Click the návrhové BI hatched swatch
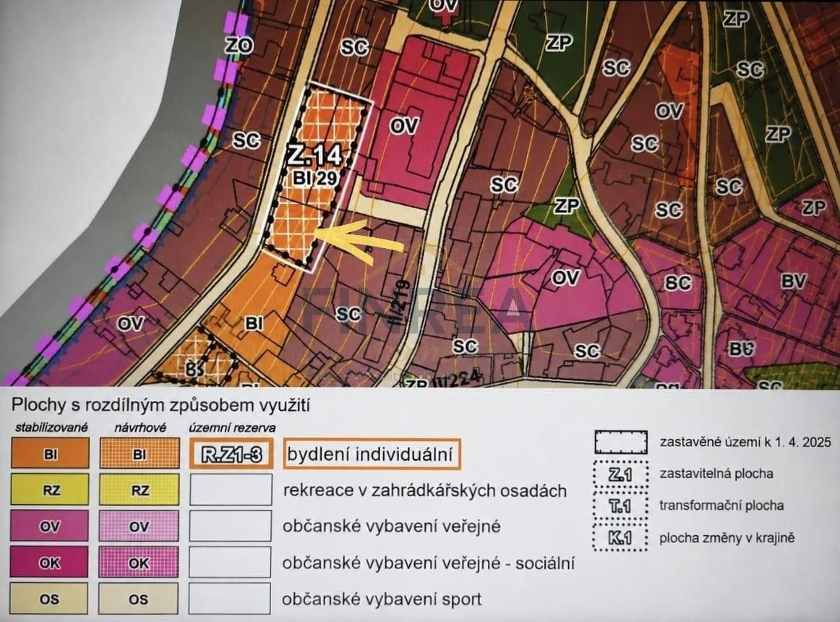840x622 pixels. (140, 453)
